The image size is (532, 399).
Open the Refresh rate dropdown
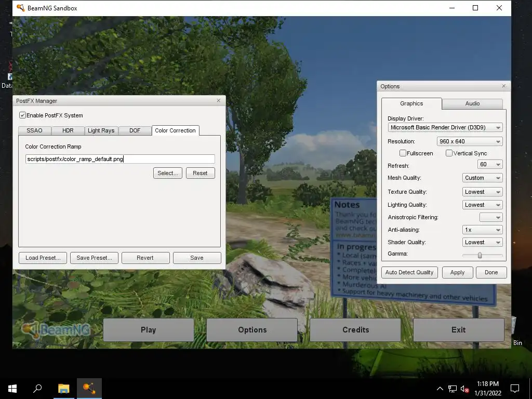coord(490,164)
